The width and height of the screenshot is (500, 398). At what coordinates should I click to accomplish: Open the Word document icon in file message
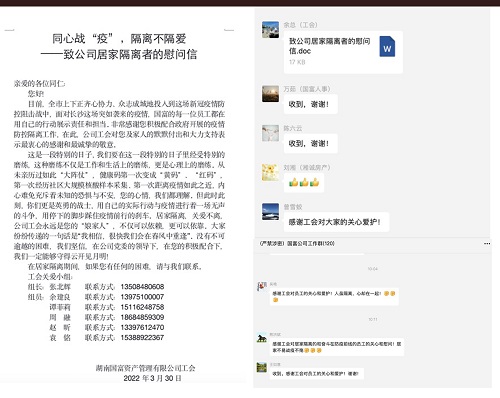coord(387,46)
